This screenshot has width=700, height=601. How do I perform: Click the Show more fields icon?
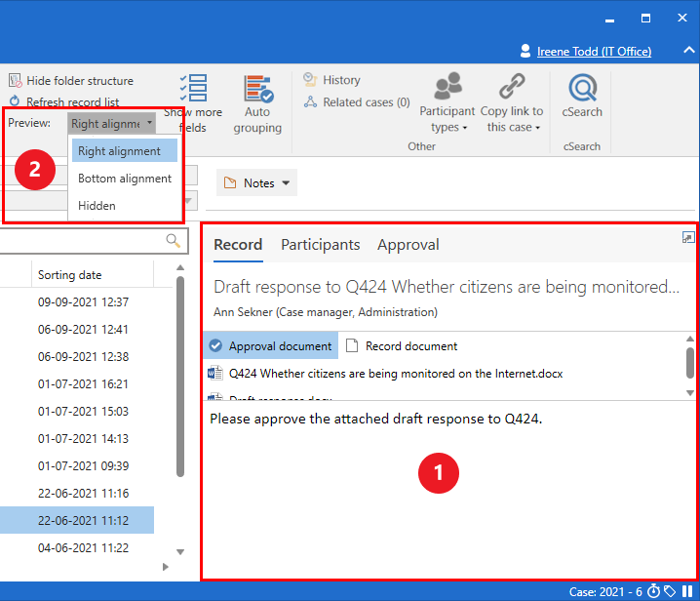(x=194, y=88)
